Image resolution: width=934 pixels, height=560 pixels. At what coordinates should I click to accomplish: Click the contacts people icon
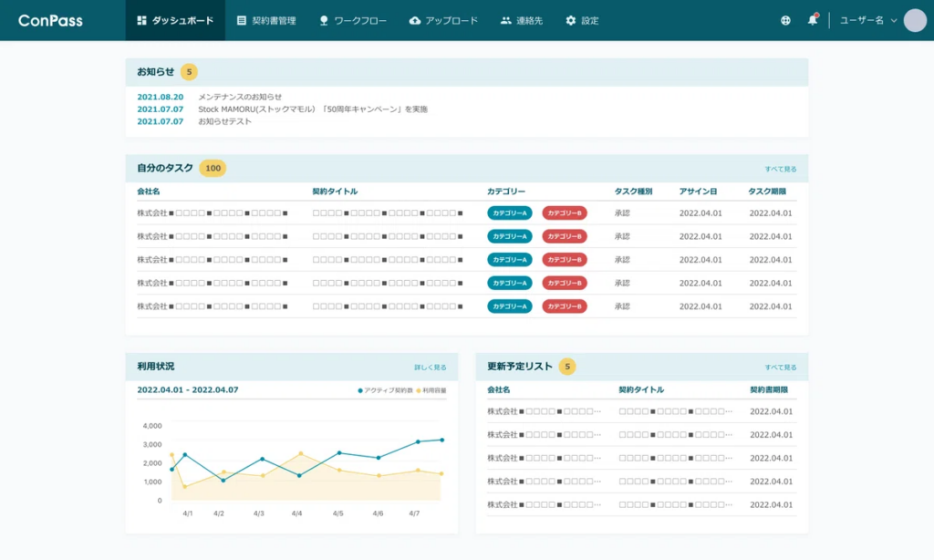click(506, 20)
